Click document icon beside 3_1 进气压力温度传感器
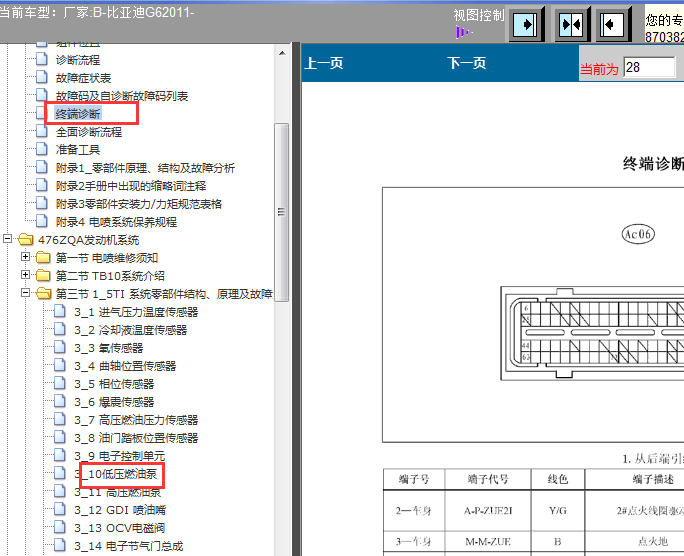 pos(60,311)
